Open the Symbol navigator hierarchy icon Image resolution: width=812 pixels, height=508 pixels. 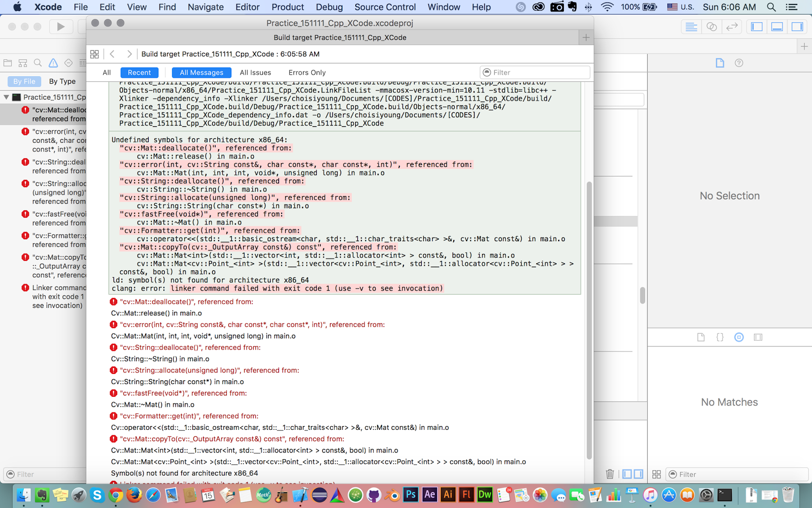23,63
